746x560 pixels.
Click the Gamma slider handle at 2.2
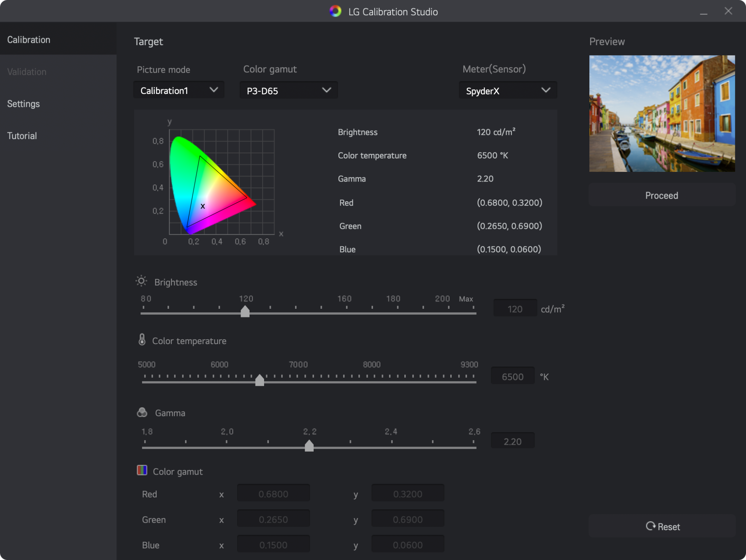pos(309,446)
